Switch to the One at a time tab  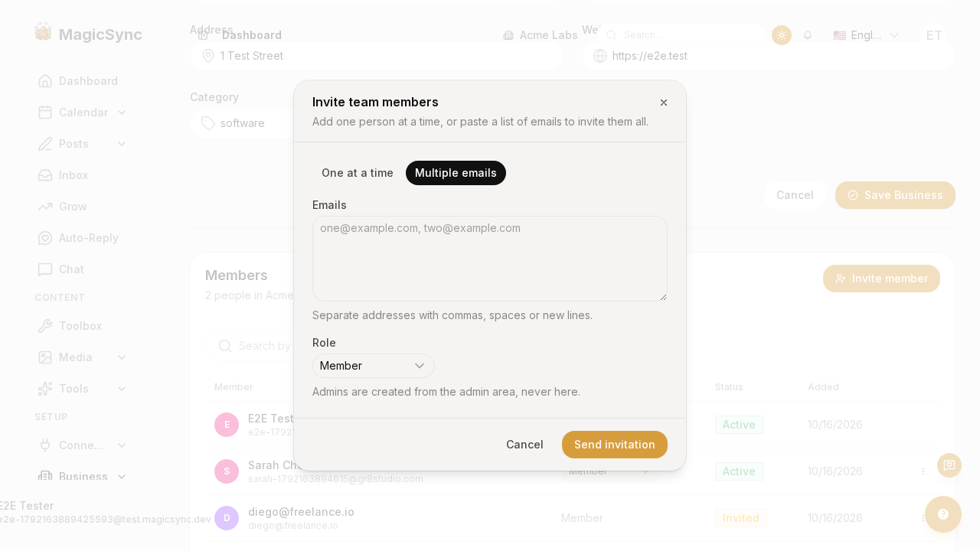[358, 173]
